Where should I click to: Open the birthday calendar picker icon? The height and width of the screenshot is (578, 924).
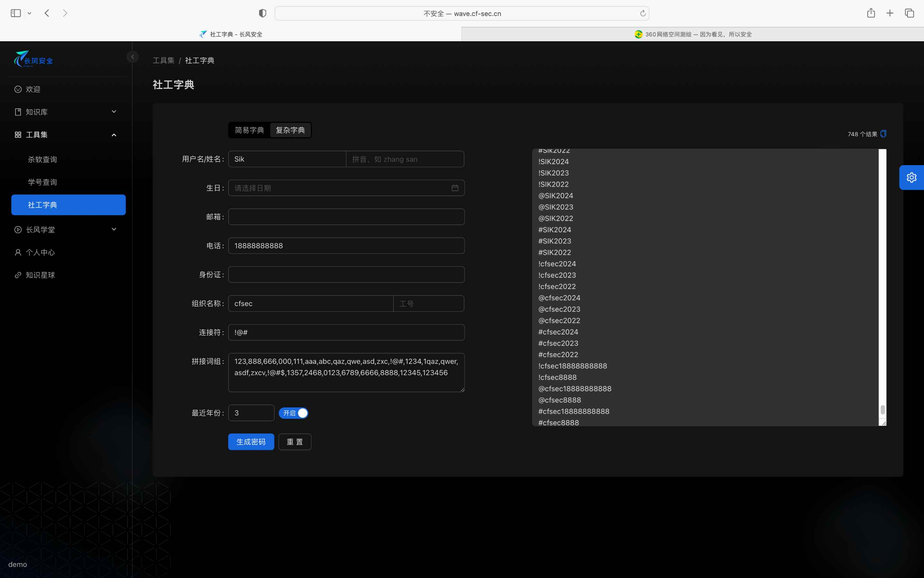pyautogui.click(x=454, y=188)
